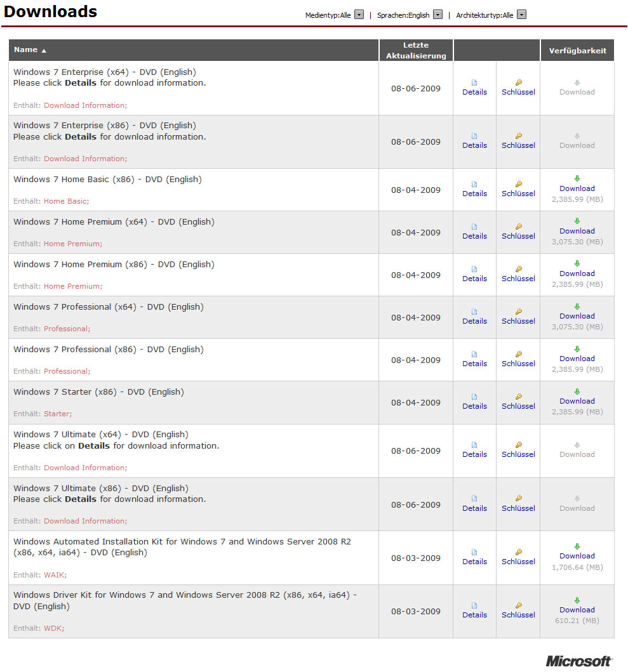Click the grayed Download link for Ultimate x86

click(x=577, y=508)
